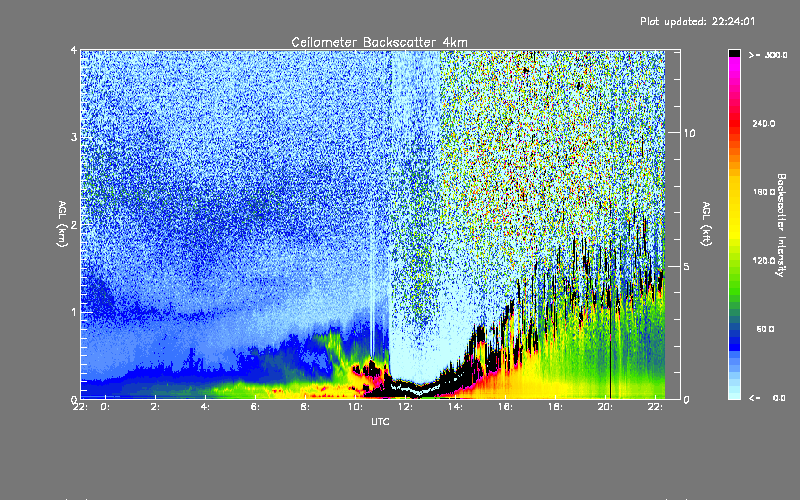Screen dimensions: 800x500
Task: Click the colorbar value 60.0
Action: coord(765,329)
